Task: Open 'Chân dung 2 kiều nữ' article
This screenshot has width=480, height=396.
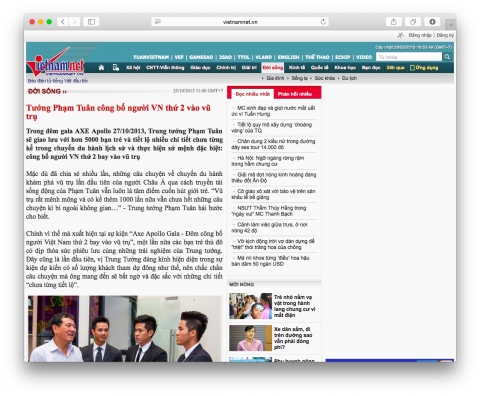Action: pyautogui.click(x=273, y=144)
